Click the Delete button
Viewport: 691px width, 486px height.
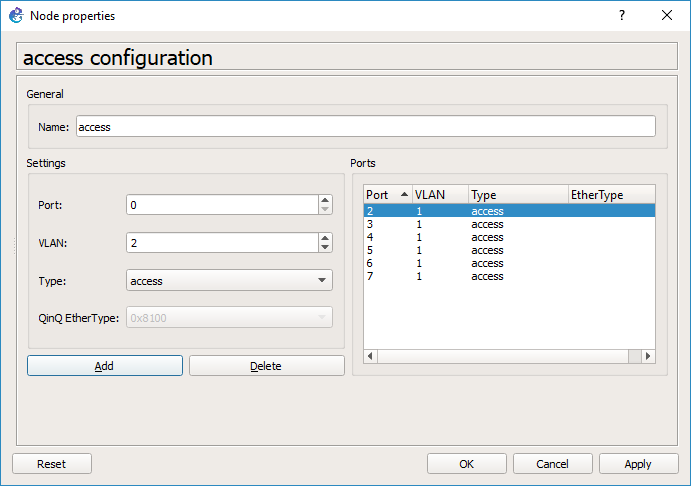coord(266,366)
